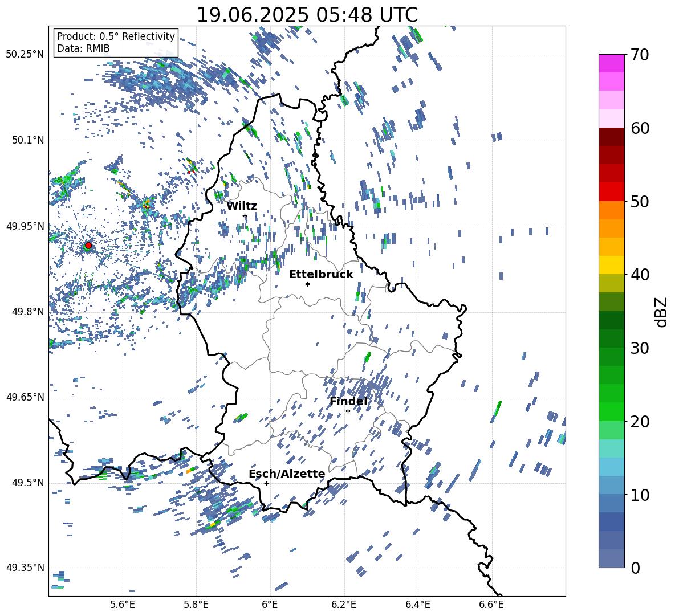
Task: Click the red radar site marker
Action: pos(88,246)
